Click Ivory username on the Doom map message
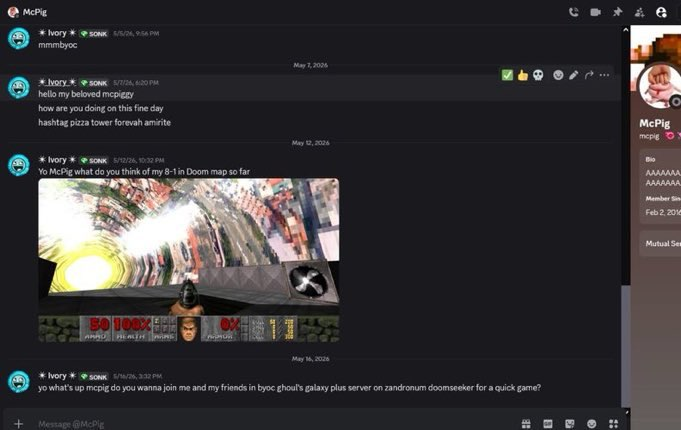Image resolution: width=681 pixels, height=430 pixels. (x=57, y=160)
